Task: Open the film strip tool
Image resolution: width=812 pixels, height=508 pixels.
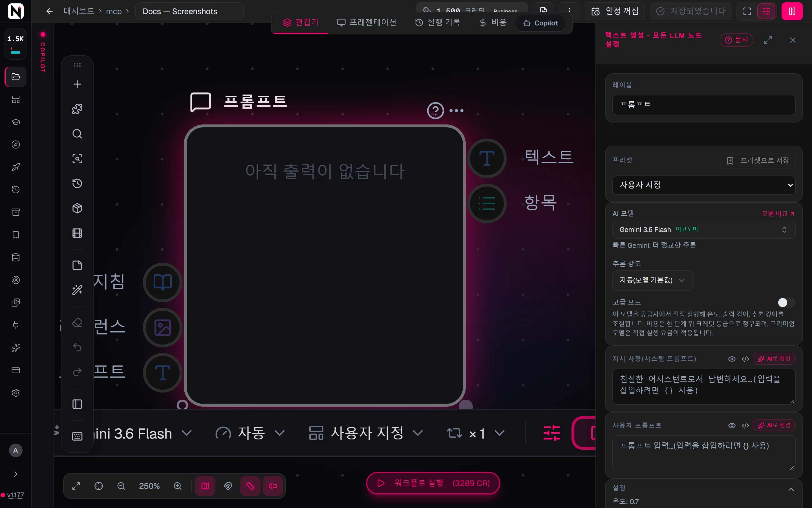Action: tap(77, 233)
